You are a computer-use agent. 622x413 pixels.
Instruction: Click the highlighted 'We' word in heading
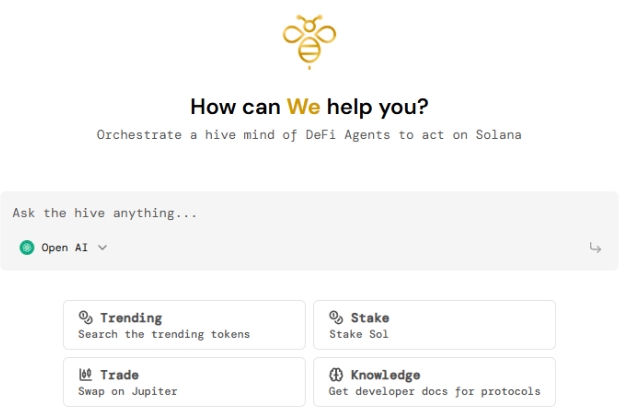(x=303, y=106)
